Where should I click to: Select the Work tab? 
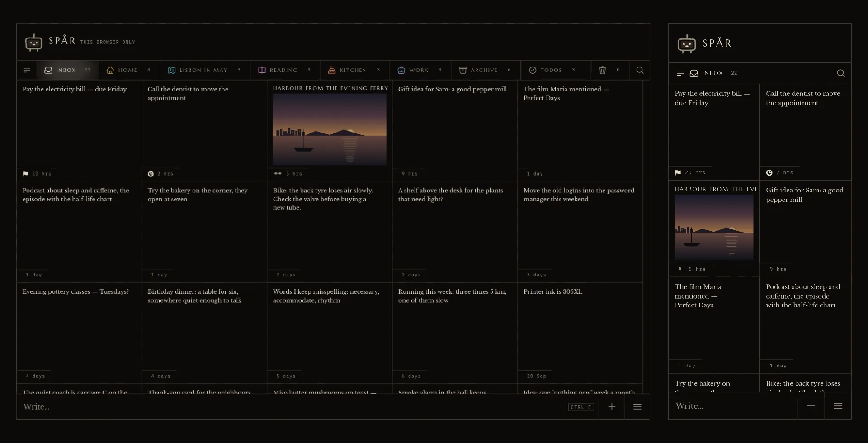[x=420, y=70]
